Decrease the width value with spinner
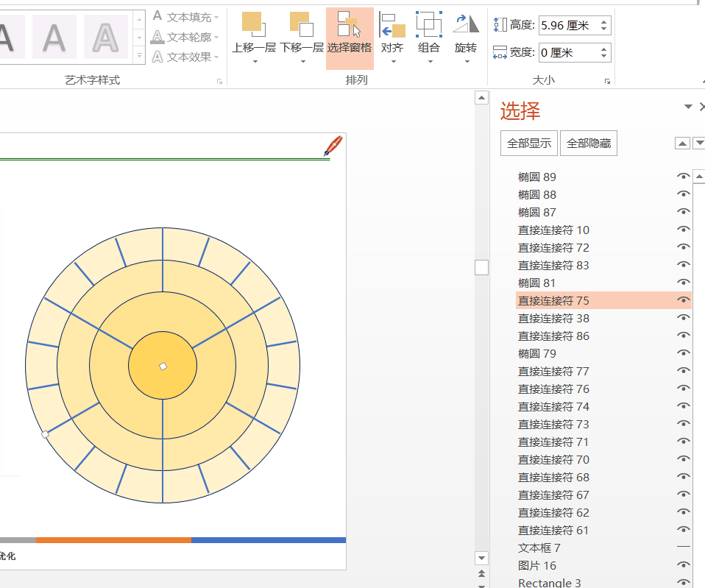 604,57
